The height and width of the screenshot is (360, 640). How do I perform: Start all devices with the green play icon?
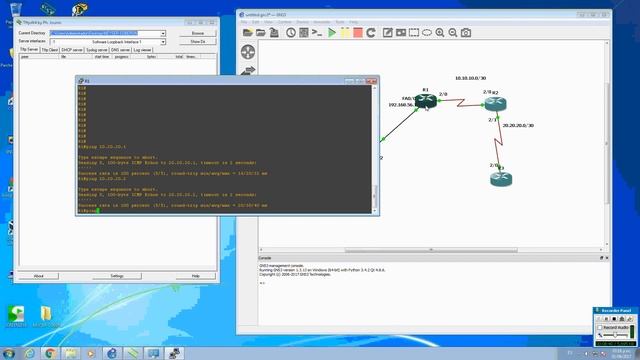pyautogui.click(x=332, y=33)
